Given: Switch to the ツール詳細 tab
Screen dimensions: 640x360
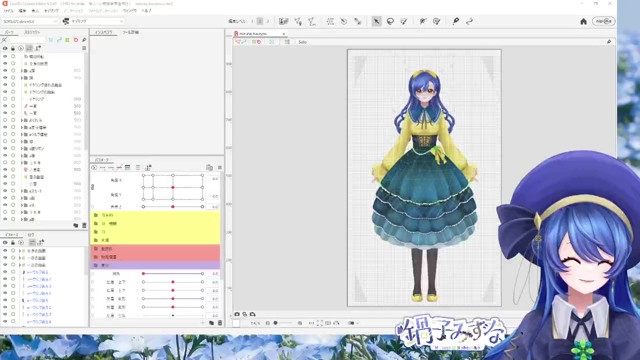Looking at the screenshot, I should click(x=131, y=32).
